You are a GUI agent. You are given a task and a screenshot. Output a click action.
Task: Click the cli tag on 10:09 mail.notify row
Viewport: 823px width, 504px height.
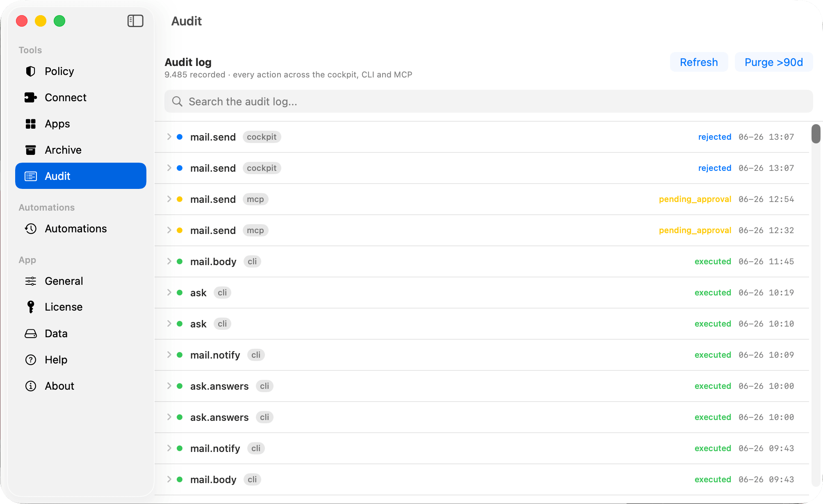tap(256, 355)
